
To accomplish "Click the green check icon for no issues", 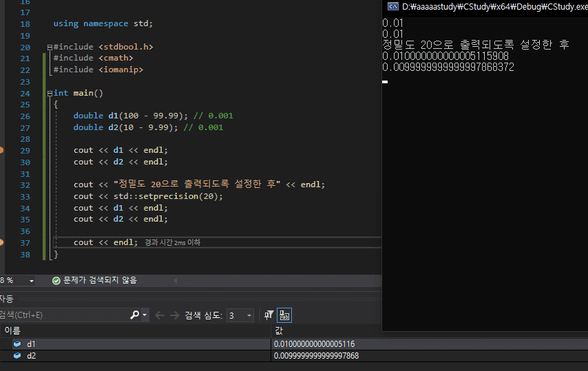I will tap(56, 281).
